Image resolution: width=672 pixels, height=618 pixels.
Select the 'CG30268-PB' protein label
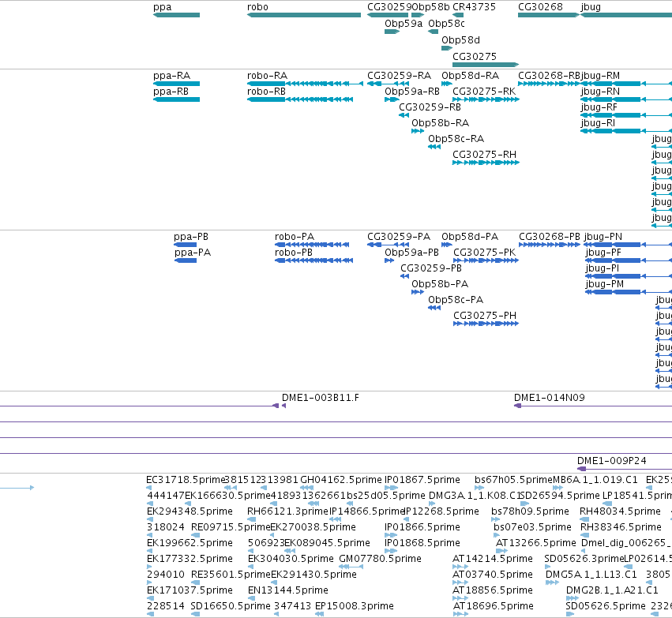[550, 237]
